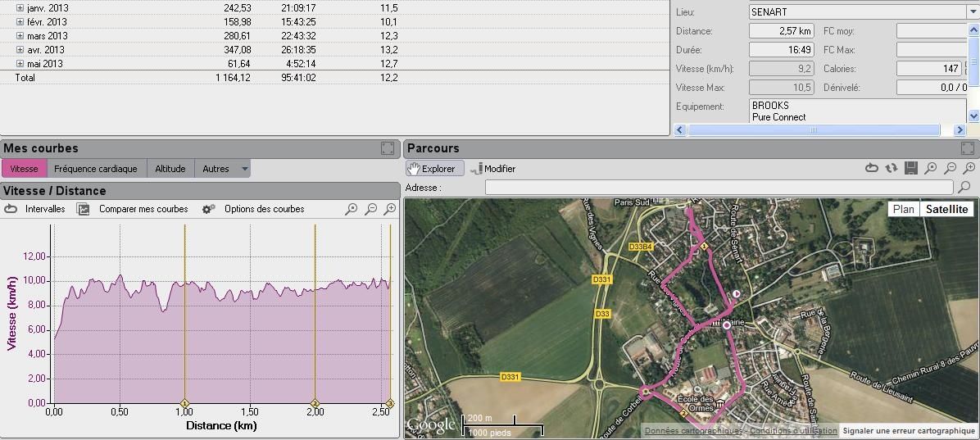
Task: Zoom out on the speed chart
Action: click(x=370, y=210)
